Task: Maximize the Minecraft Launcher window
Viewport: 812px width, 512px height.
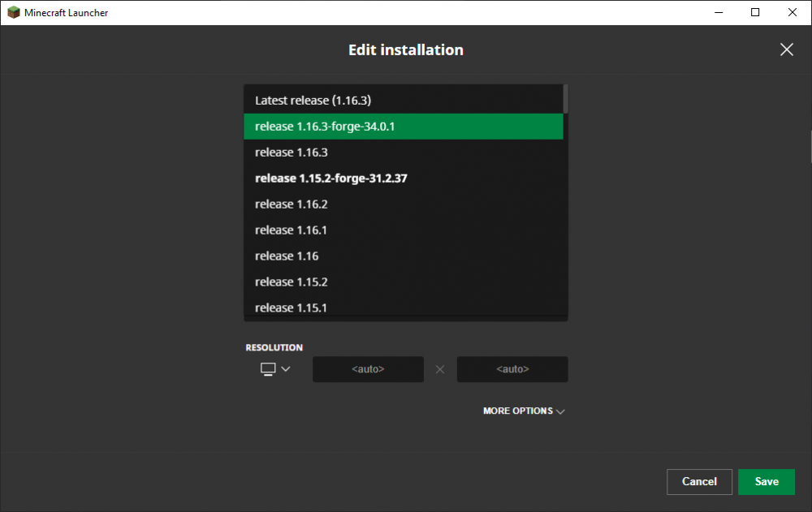Action: point(755,12)
